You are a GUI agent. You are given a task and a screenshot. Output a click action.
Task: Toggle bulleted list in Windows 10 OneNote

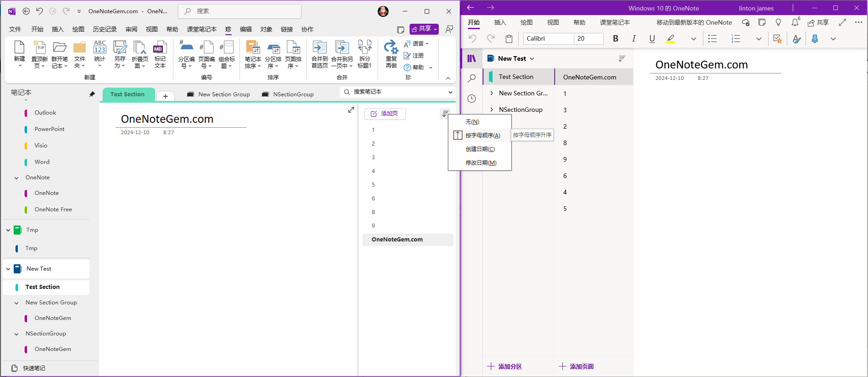(x=712, y=39)
